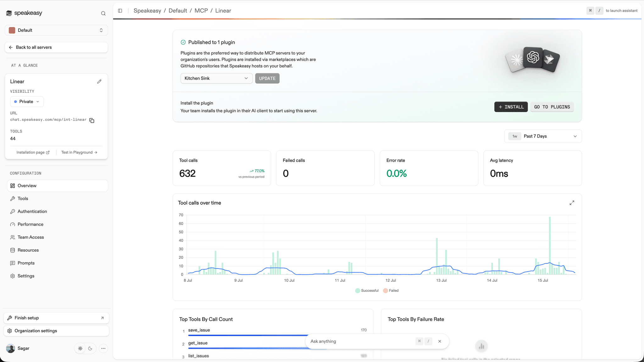This screenshot has width=644, height=362.
Task: Click the Tool calls 632 card
Action: 222,168
